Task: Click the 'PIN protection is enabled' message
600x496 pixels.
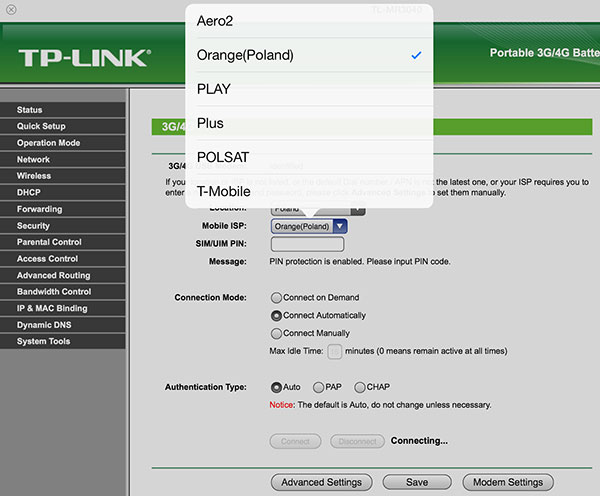Action: [x=360, y=261]
